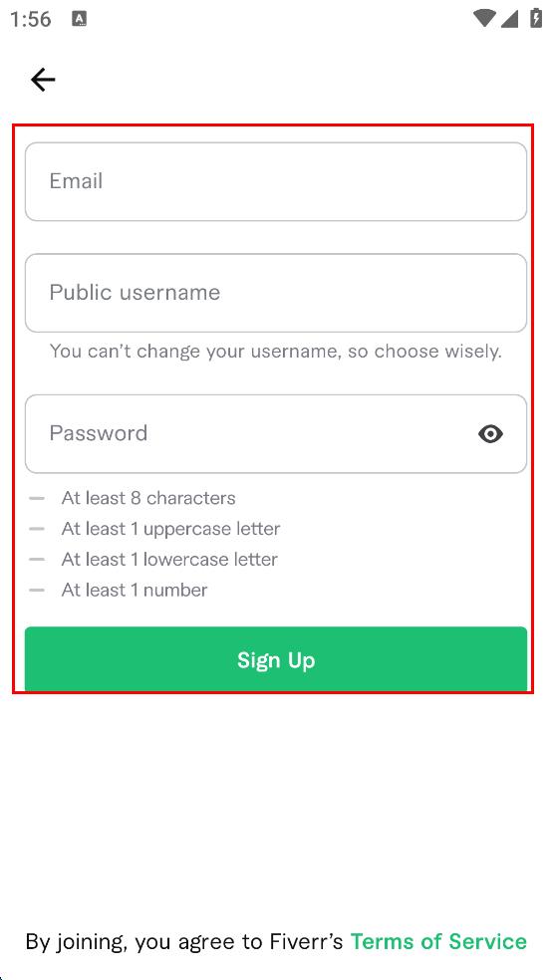
Task: Tap 'By joining, you agree to Fiverr's' text
Action: point(184,942)
